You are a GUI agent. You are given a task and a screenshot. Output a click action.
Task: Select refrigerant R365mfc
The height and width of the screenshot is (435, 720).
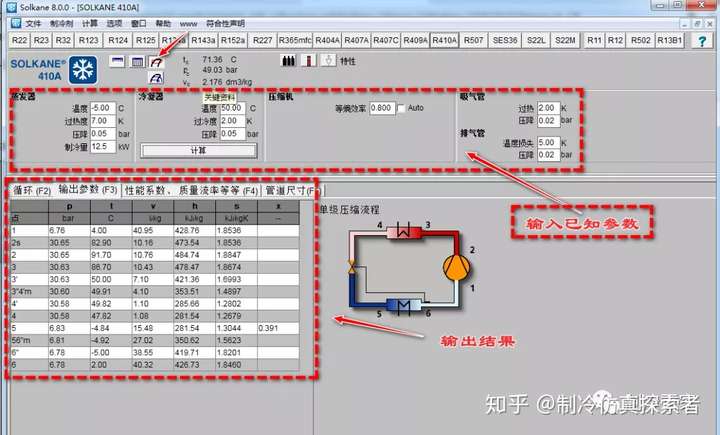coord(295,40)
